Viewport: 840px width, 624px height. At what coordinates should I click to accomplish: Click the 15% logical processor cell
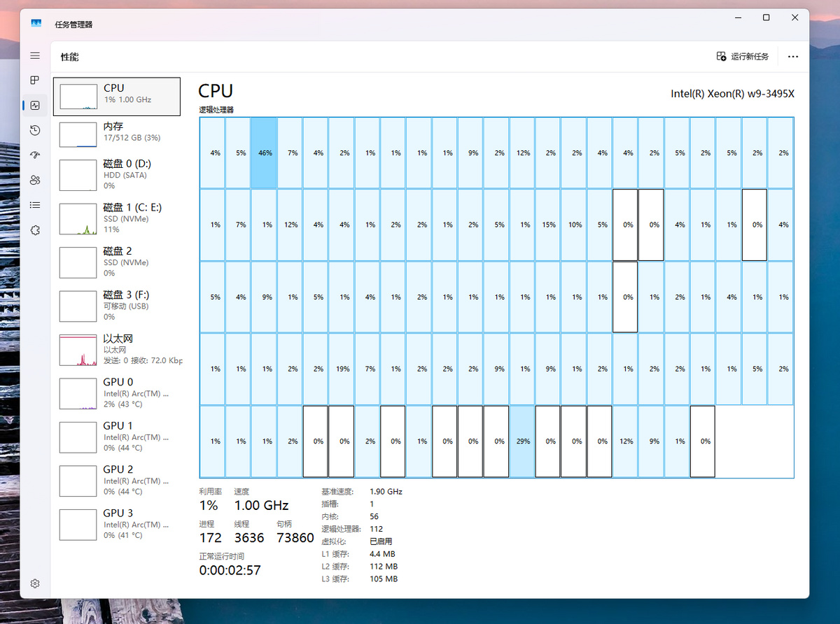pyautogui.click(x=549, y=225)
